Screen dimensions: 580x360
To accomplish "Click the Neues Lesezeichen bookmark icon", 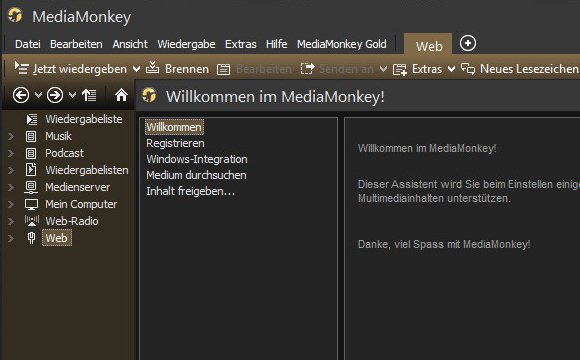I will [468, 68].
